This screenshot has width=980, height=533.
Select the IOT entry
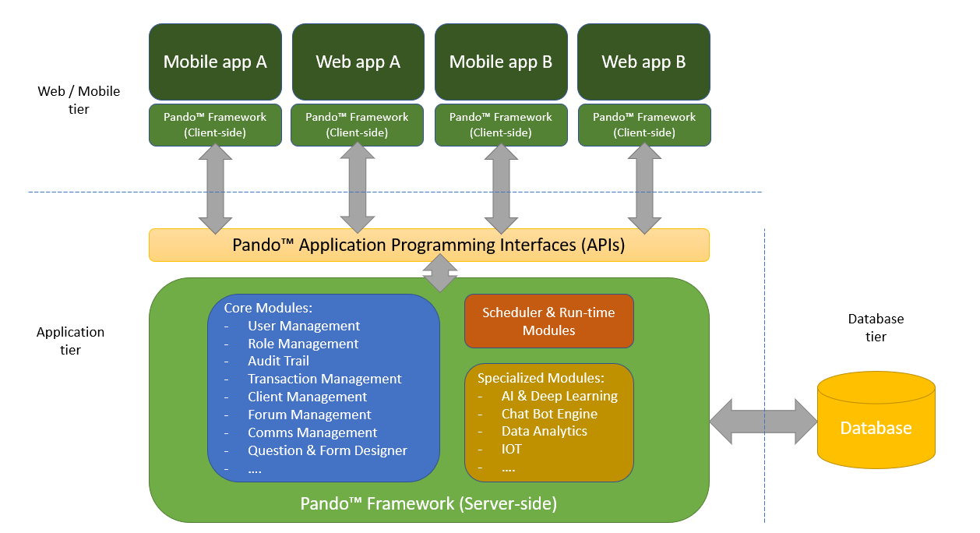[511, 449]
